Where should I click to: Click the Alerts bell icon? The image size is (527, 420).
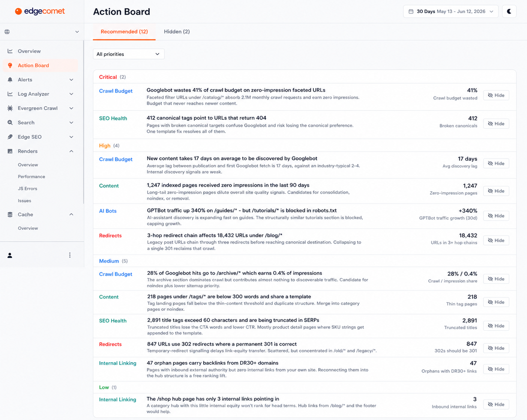click(x=10, y=80)
